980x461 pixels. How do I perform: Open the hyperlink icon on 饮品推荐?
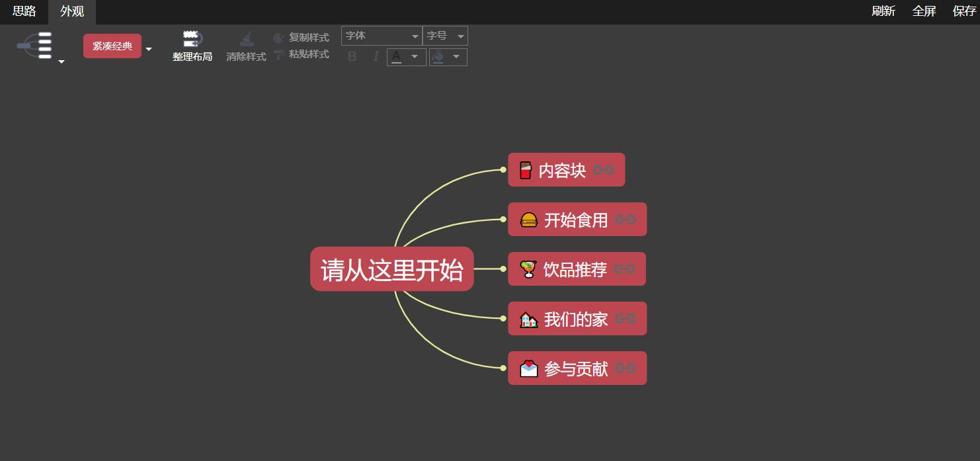pos(624,269)
